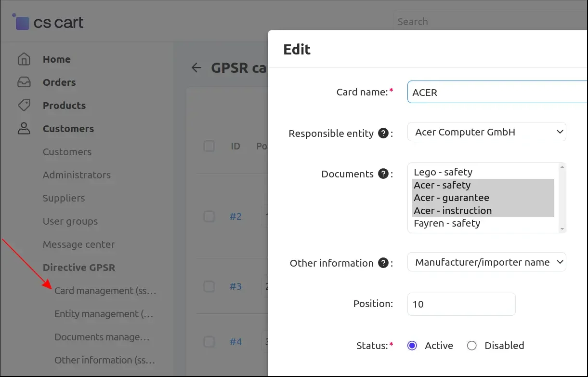Tick the checkbox for row #2

coord(209,216)
